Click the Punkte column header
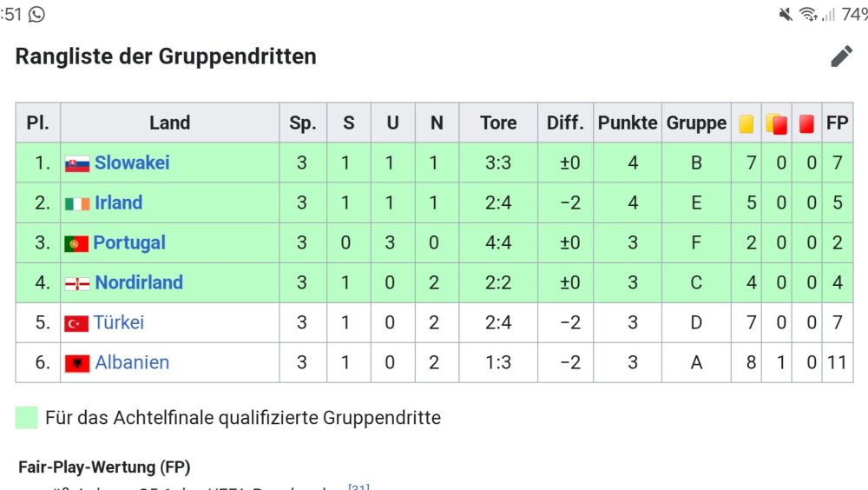The height and width of the screenshot is (490, 868). click(x=628, y=122)
